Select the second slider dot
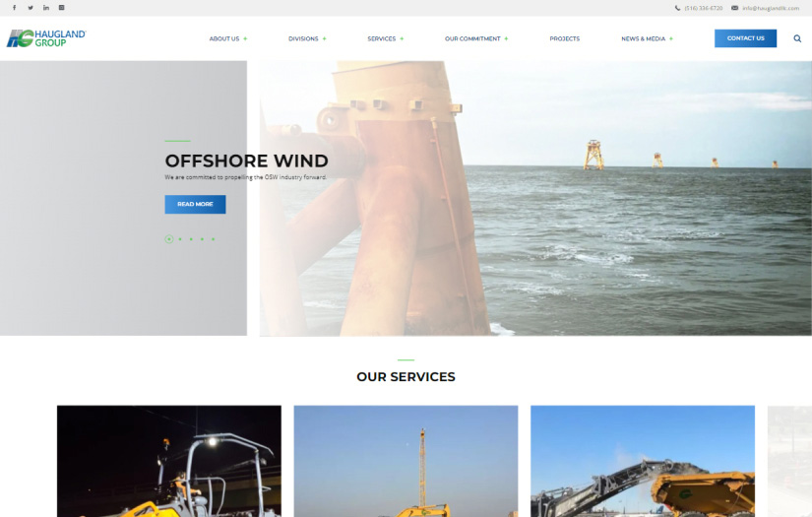The width and height of the screenshot is (812, 517). (180, 239)
